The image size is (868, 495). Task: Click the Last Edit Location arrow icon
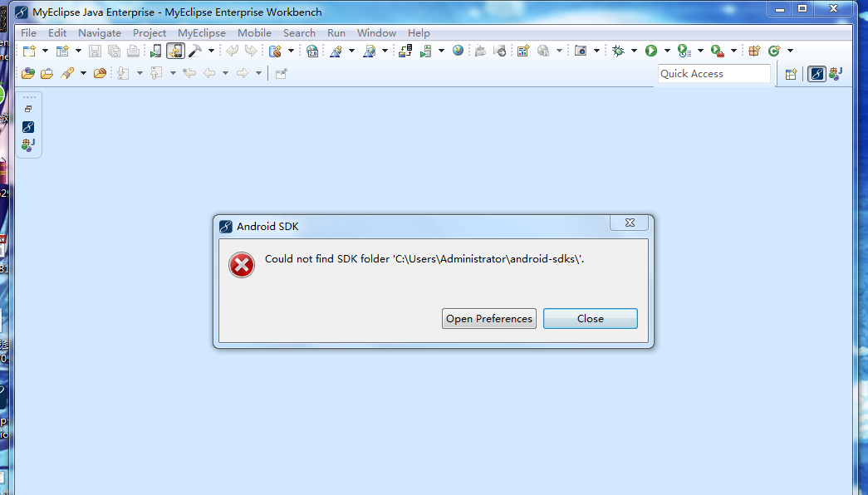tap(189, 73)
